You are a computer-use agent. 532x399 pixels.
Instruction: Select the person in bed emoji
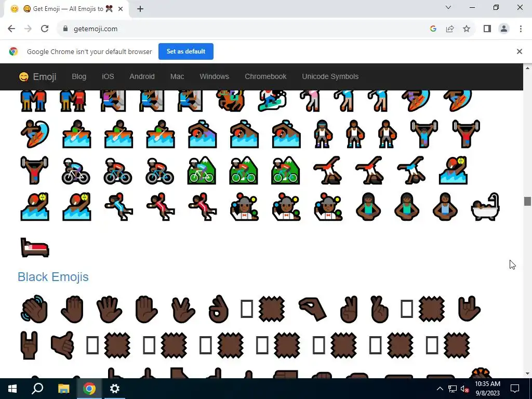[x=35, y=247]
